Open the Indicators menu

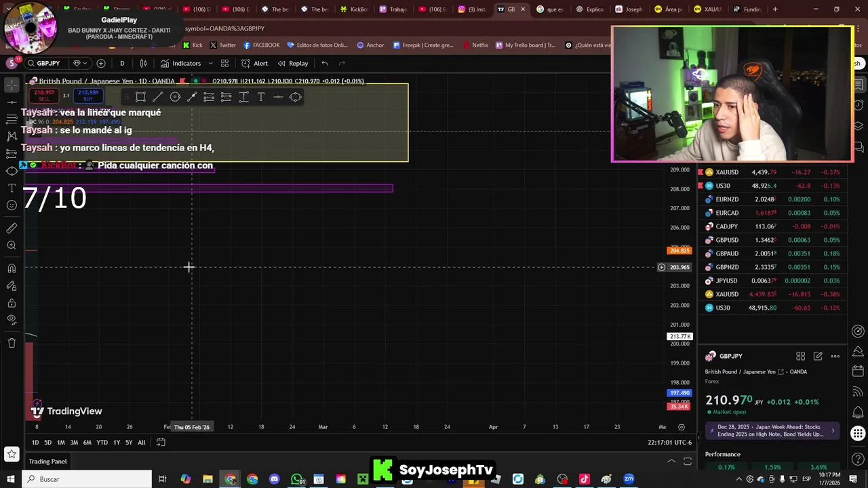coord(180,63)
